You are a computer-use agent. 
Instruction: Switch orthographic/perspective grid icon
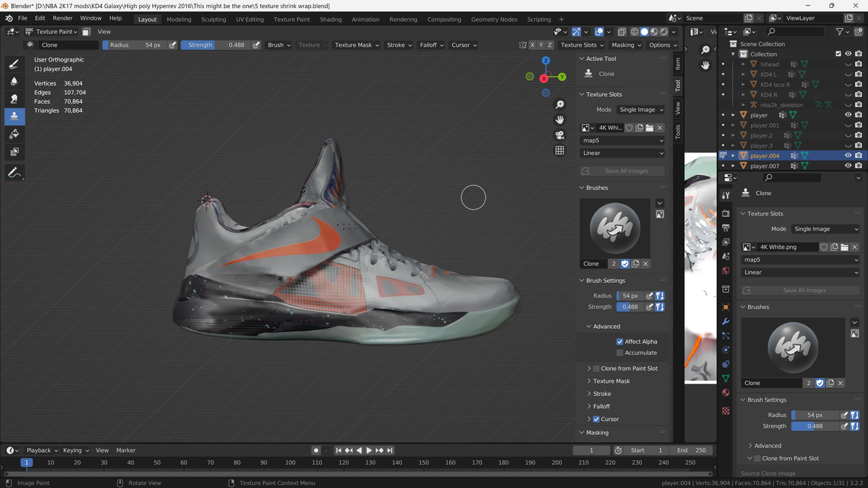pyautogui.click(x=559, y=150)
